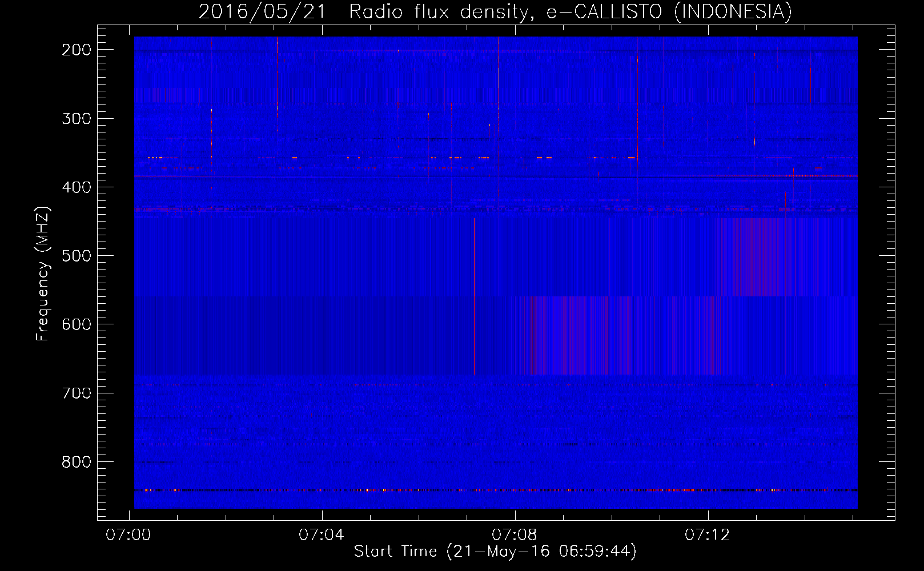Click the 200 frequency tick label

coord(76,50)
